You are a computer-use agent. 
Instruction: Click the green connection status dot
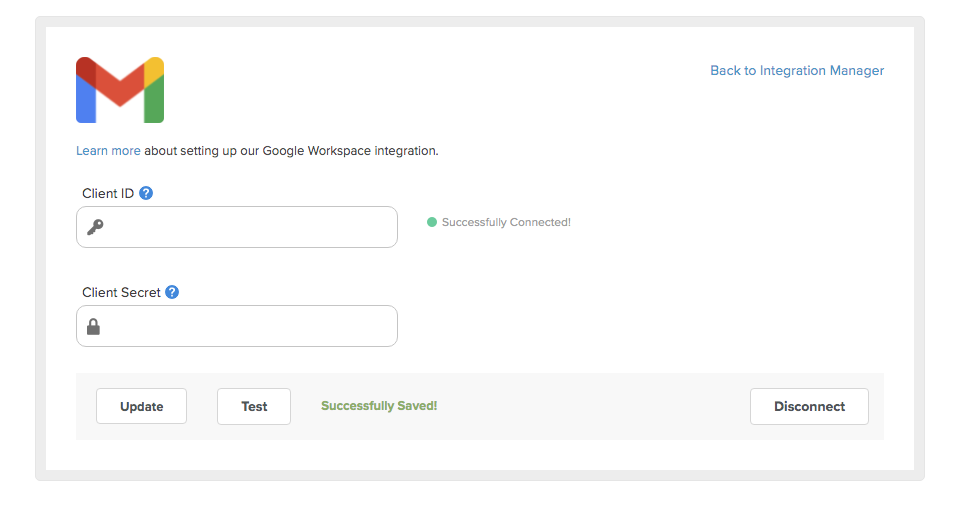click(x=432, y=222)
